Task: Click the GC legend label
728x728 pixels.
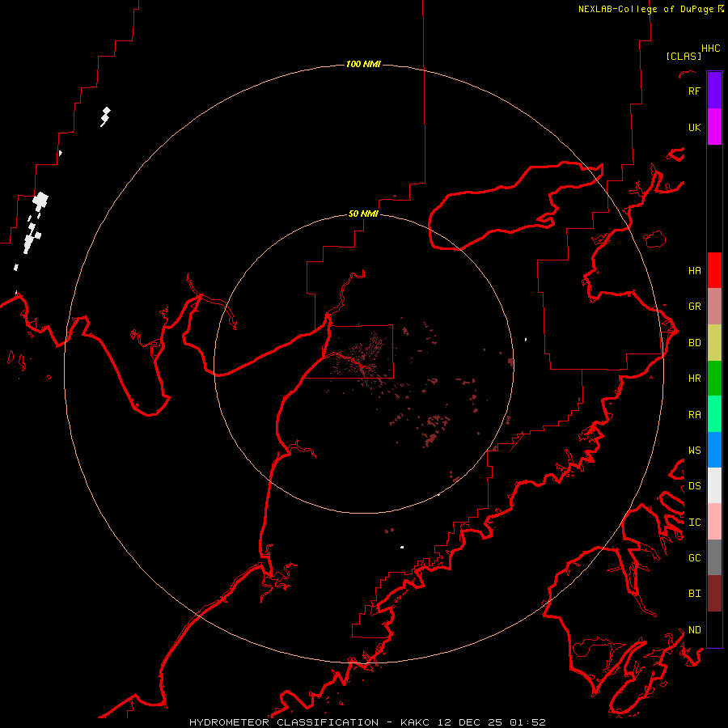Action: (694, 558)
